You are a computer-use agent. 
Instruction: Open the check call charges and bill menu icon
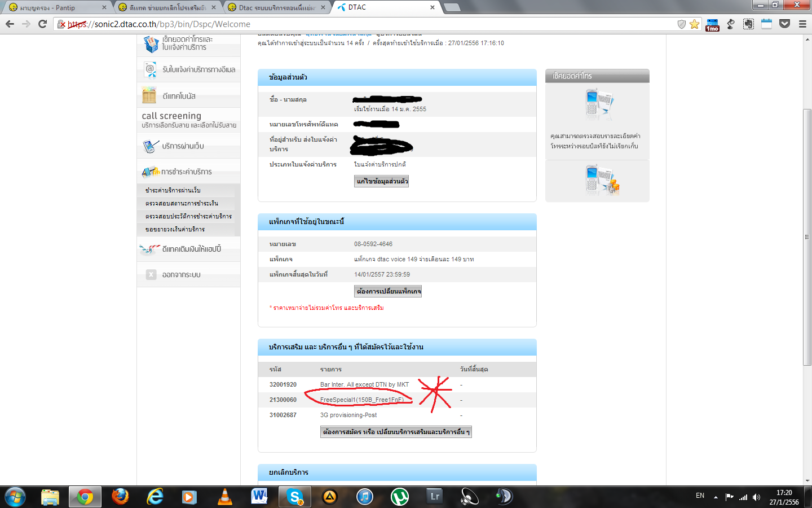pos(151,43)
